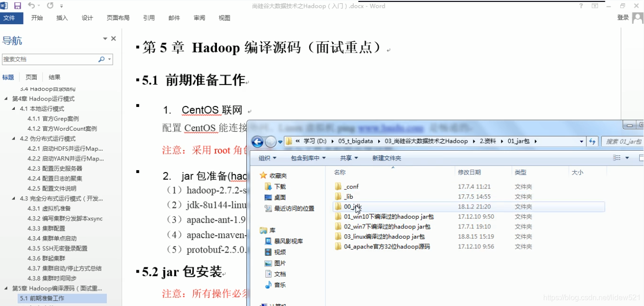
Task: Click the Explorer refresh button
Action: click(592, 141)
